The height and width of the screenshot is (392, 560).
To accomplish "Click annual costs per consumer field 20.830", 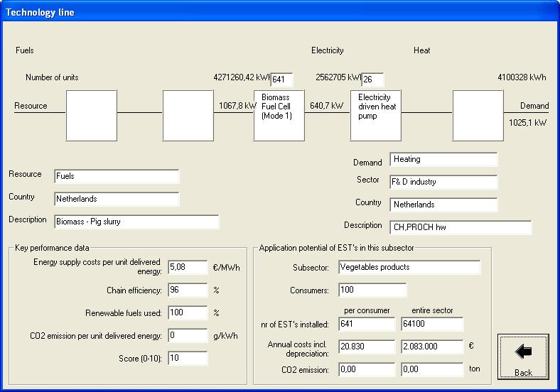I will (367, 347).
